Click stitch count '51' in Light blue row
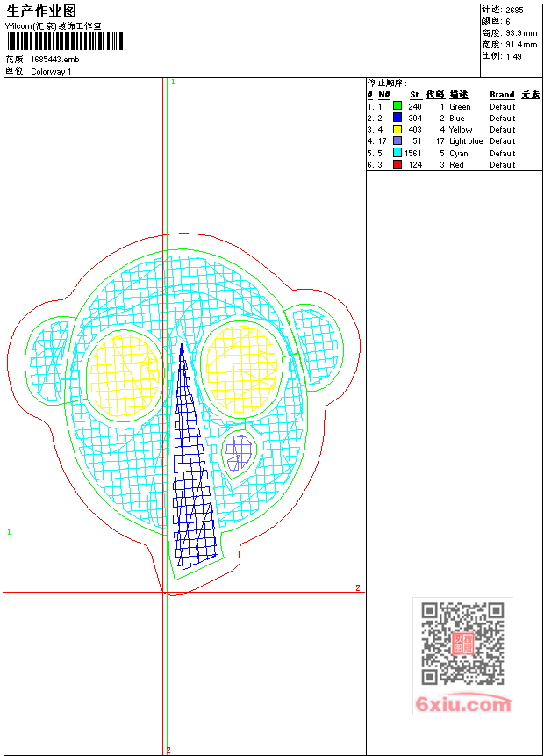The width and height of the screenshot is (544, 756). [418, 141]
